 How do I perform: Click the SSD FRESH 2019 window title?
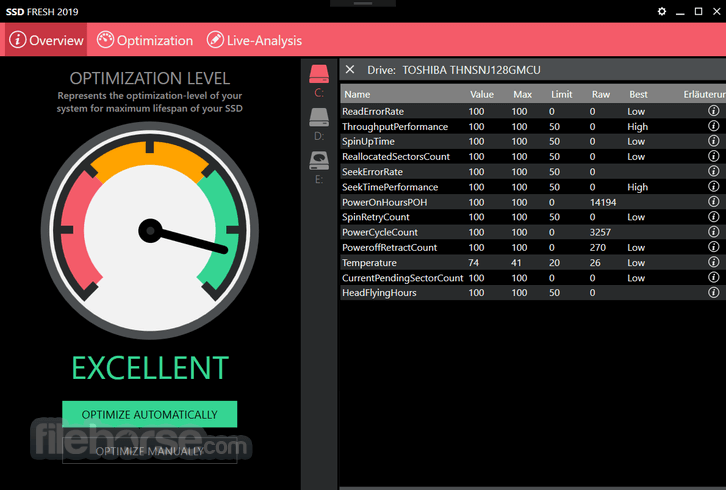[x=42, y=12]
